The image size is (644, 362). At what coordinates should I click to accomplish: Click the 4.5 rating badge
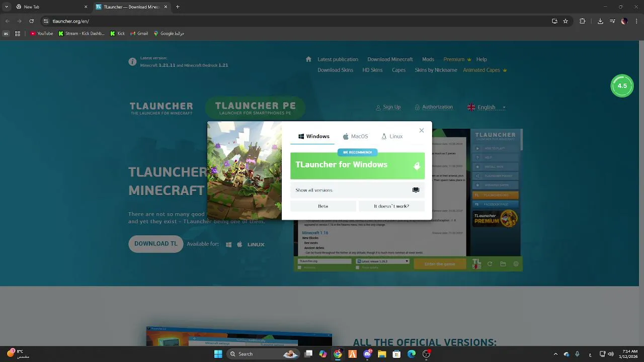[x=622, y=86]
